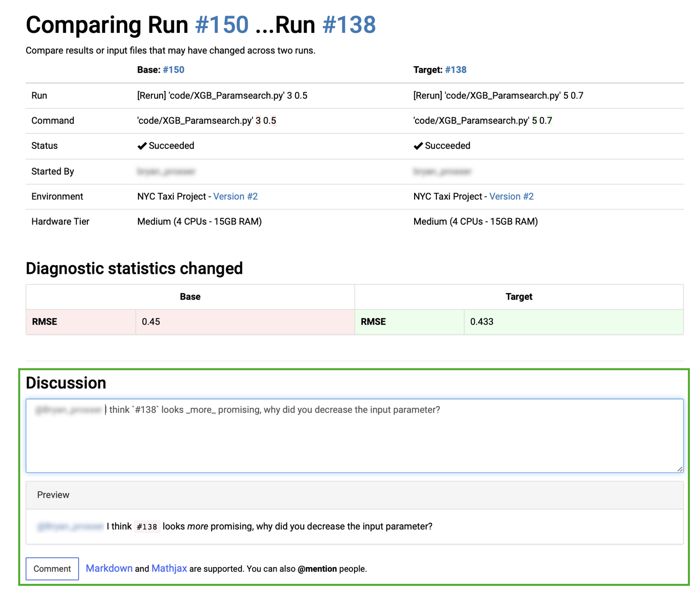Click the Diagnostic statistics changed heading

(134, 268)
